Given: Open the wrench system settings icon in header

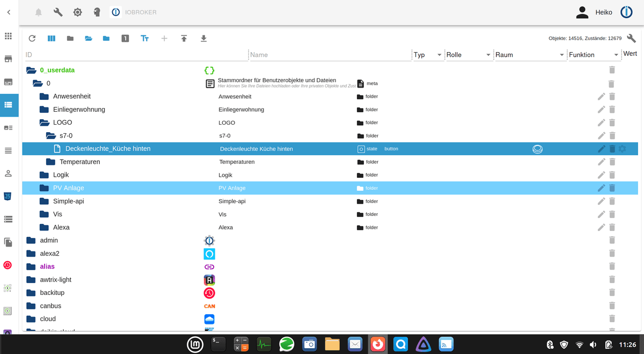Looking at the screenshot, I should (x=58, y=12).
